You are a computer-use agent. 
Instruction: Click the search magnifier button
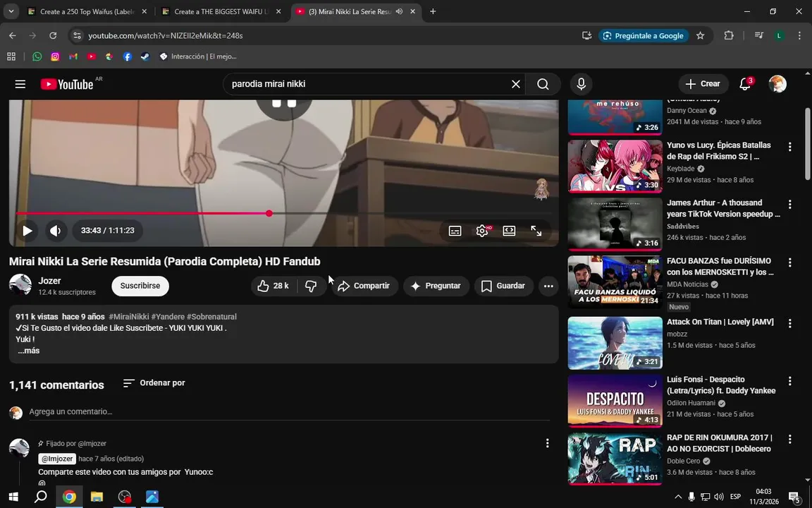point(543,84)
